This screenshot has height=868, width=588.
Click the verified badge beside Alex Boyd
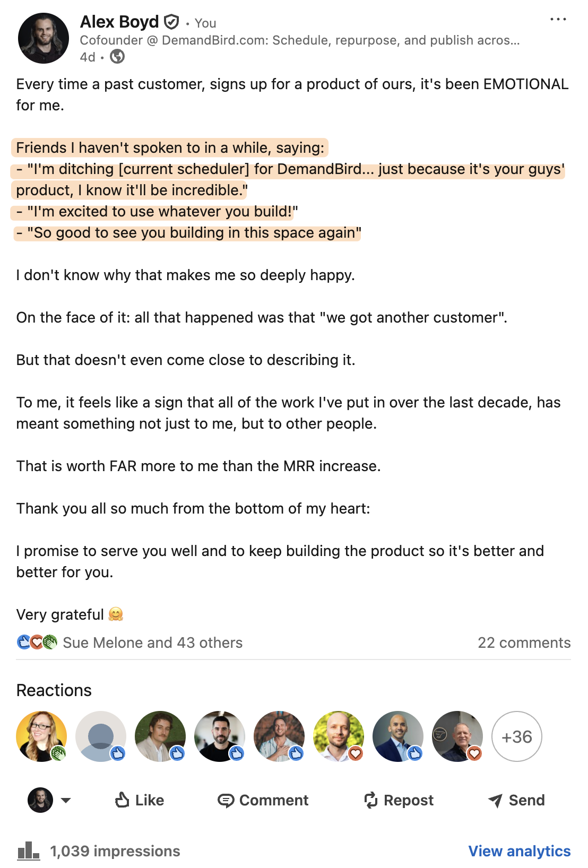coord(171,22)
